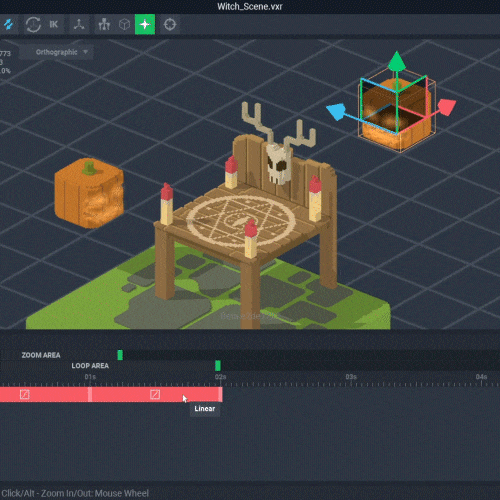The width and height of the screenshot is (500, 500).
Task: Toggle the IK mode button
Action: point(53,24)
